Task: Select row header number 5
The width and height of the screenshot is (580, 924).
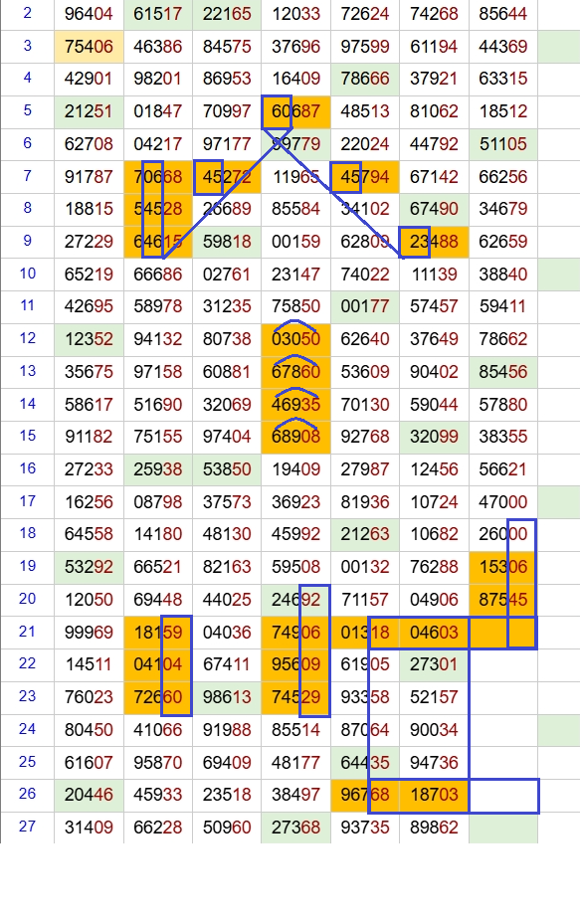Action: click(x=27, y=111)
